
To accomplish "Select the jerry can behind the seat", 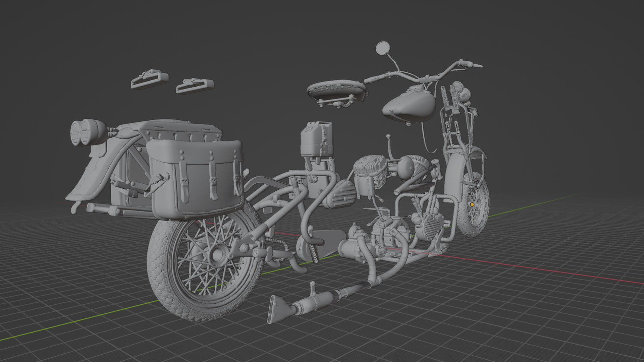I will (x=317, y=139).
